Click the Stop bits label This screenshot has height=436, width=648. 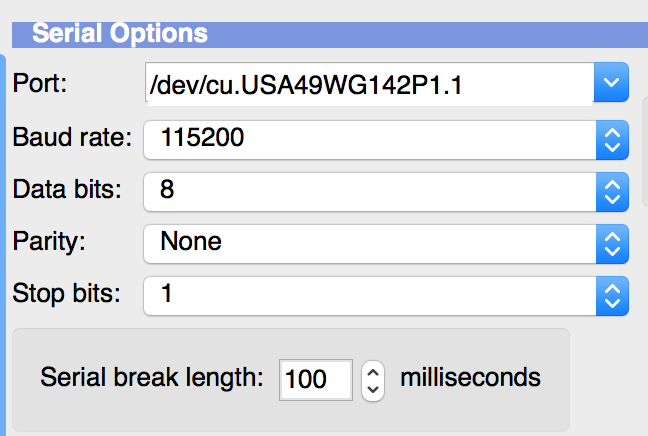(66, 294)
